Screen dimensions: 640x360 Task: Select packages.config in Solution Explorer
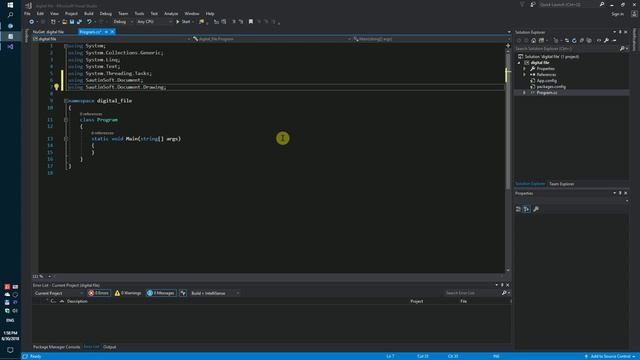coord(551,87)
